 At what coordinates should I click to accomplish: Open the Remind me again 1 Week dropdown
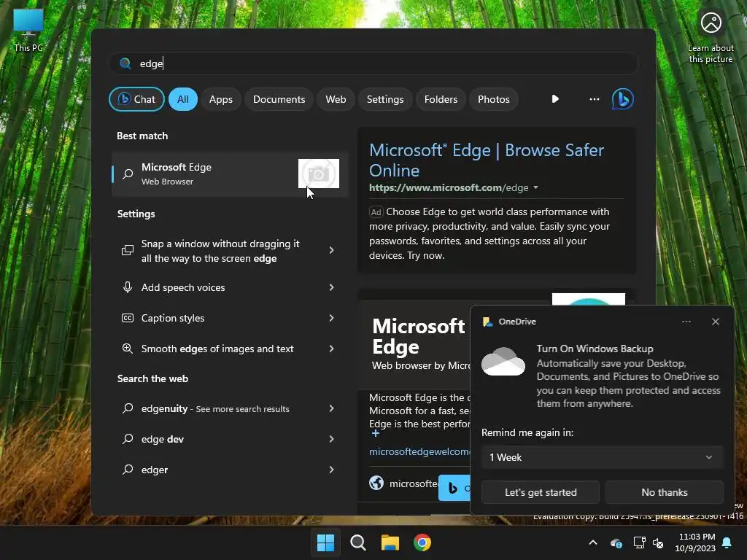(602, 457)
